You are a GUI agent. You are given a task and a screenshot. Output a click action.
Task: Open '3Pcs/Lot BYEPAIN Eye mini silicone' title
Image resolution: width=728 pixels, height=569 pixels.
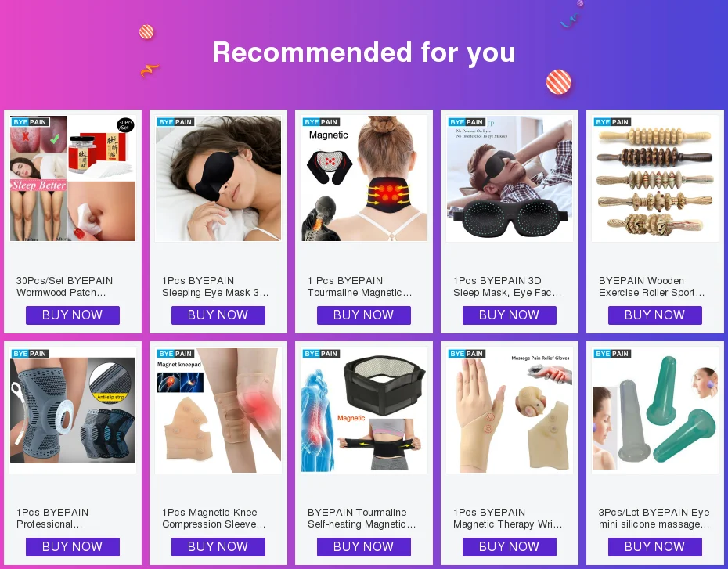[x=654, y=518]
